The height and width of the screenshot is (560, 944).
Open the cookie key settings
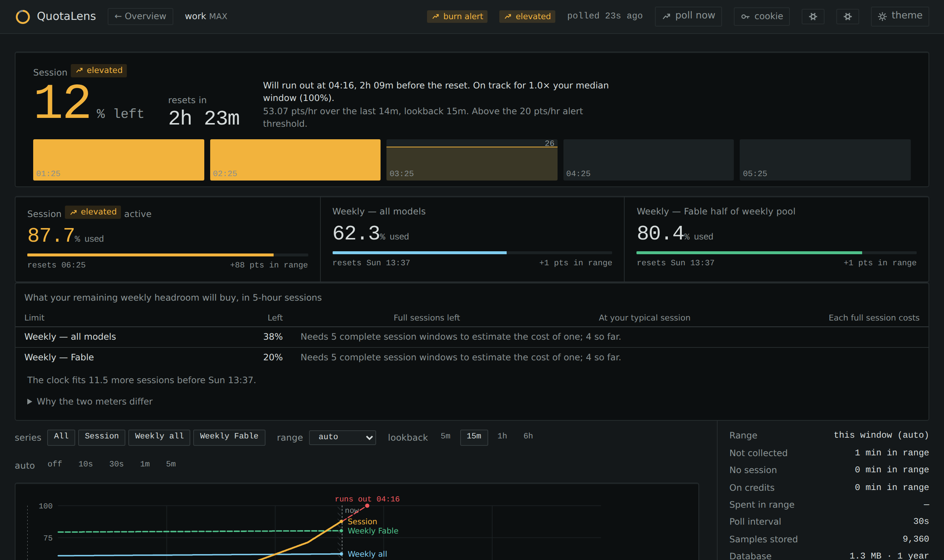click(x=761, y=16)
